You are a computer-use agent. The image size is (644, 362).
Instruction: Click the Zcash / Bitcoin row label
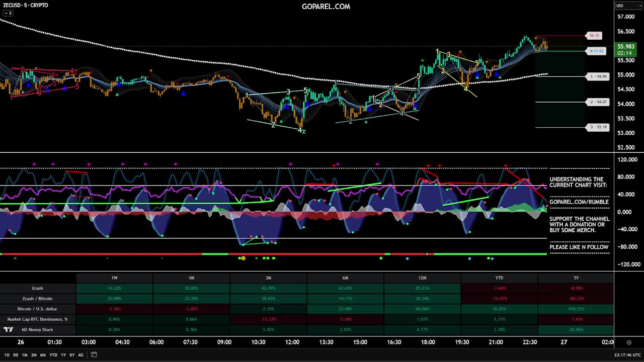[x=37, y=299]
